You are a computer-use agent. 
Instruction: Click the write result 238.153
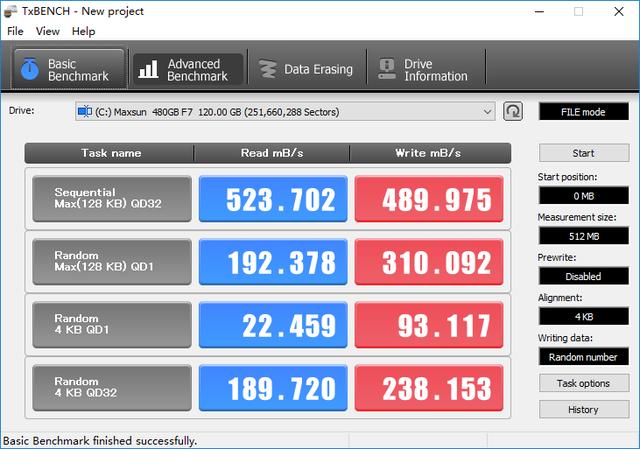pyautogui.click(x=429, y=388)
